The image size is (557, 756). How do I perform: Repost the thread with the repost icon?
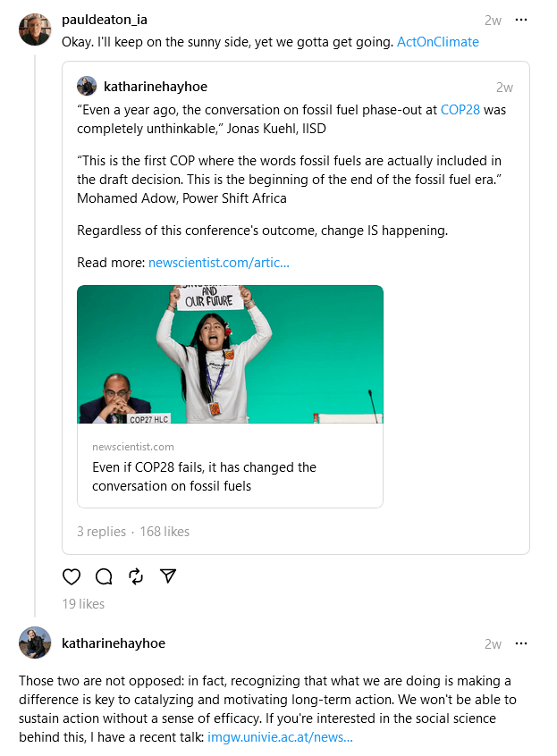[136, 576]
